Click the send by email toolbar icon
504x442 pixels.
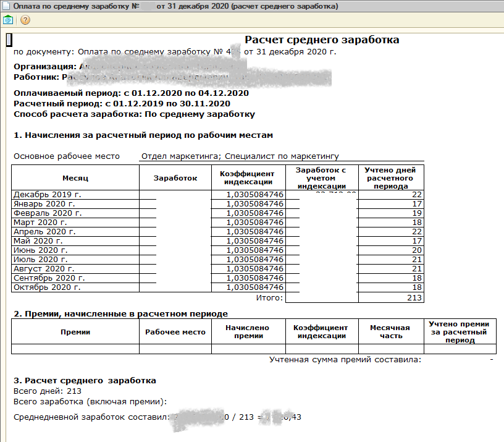[8, 20]
